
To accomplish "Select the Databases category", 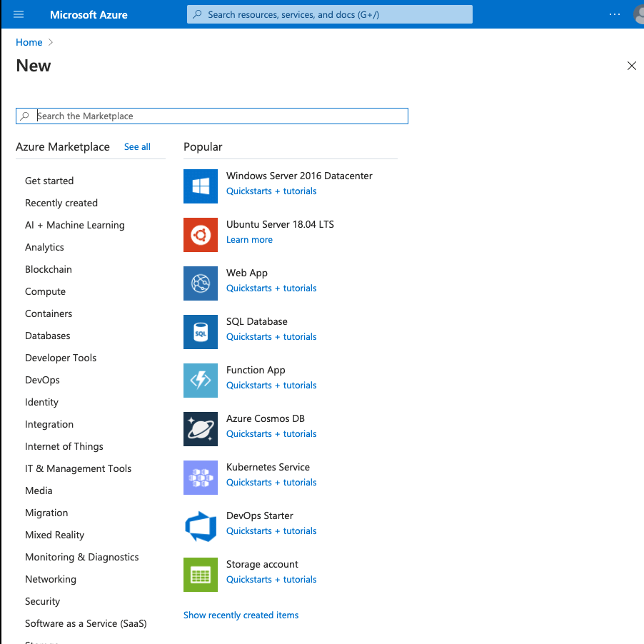I will click(47, 336).
